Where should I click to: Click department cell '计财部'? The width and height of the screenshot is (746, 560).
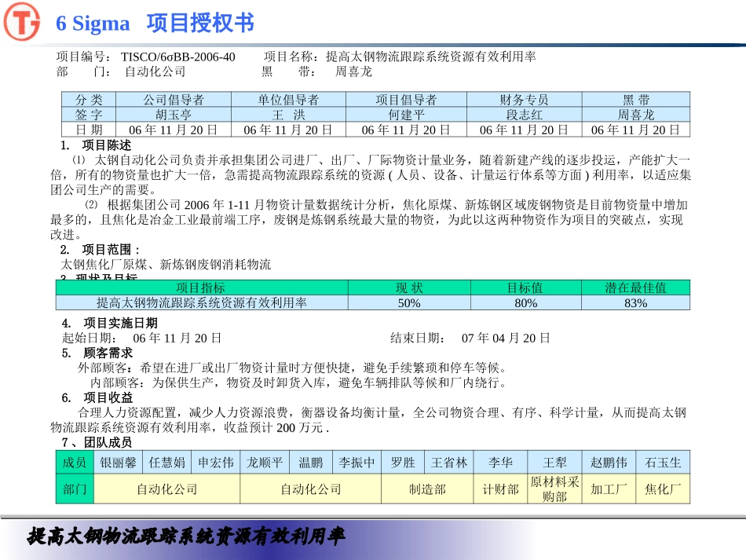(500, 489)
